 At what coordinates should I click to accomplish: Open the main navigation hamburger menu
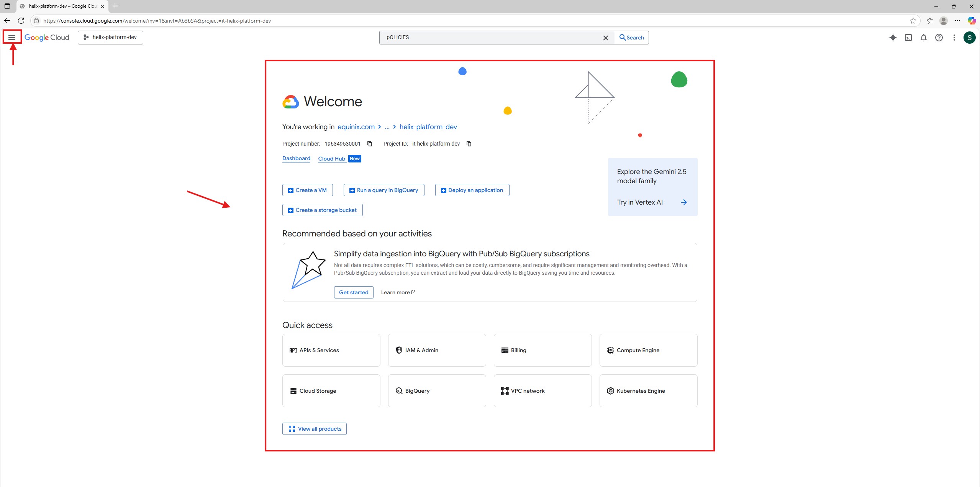12,37
